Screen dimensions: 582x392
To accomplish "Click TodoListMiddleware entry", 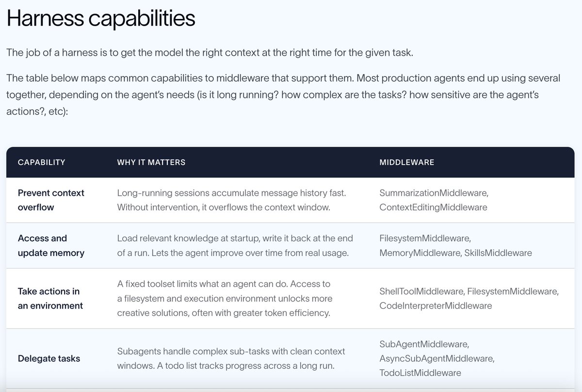I will coord(420,373).
